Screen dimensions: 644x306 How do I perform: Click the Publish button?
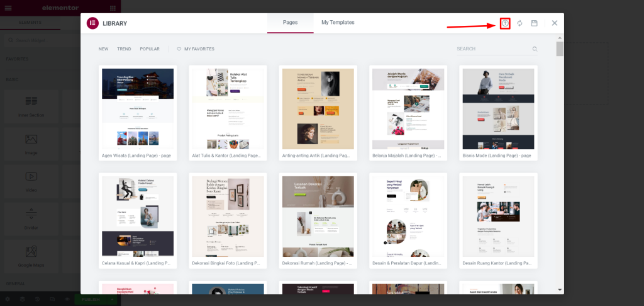pyautogui.click(x=91, y=300)
